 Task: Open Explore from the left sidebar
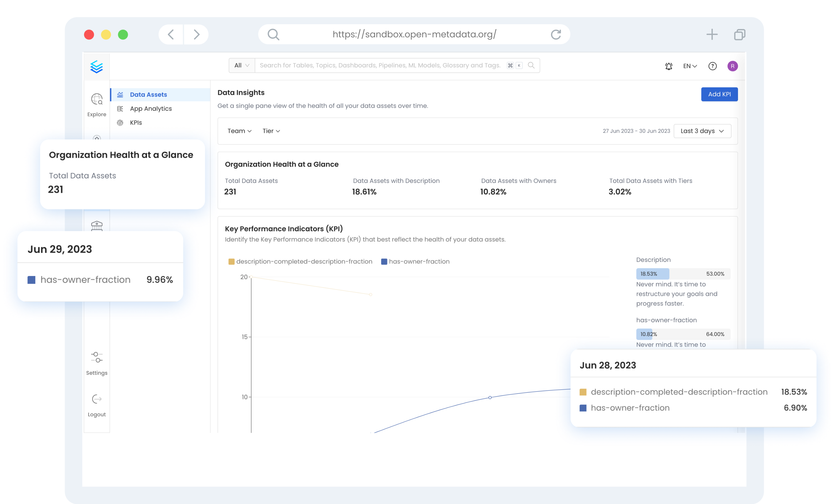click(x=97, y=103)
